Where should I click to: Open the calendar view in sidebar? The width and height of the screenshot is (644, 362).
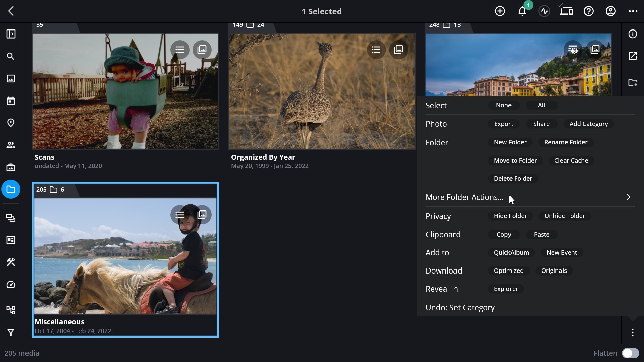coord(11,101)
